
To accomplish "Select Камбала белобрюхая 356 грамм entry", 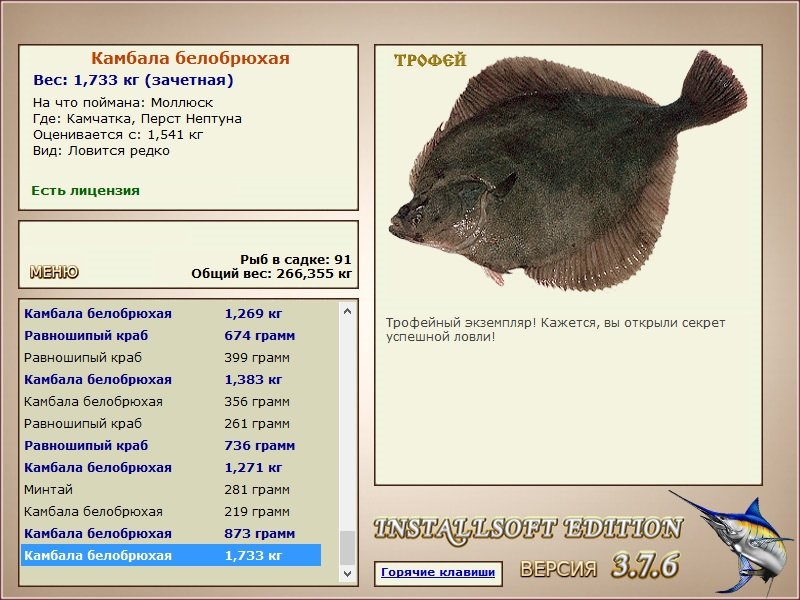I will click(x=171, y=402).
